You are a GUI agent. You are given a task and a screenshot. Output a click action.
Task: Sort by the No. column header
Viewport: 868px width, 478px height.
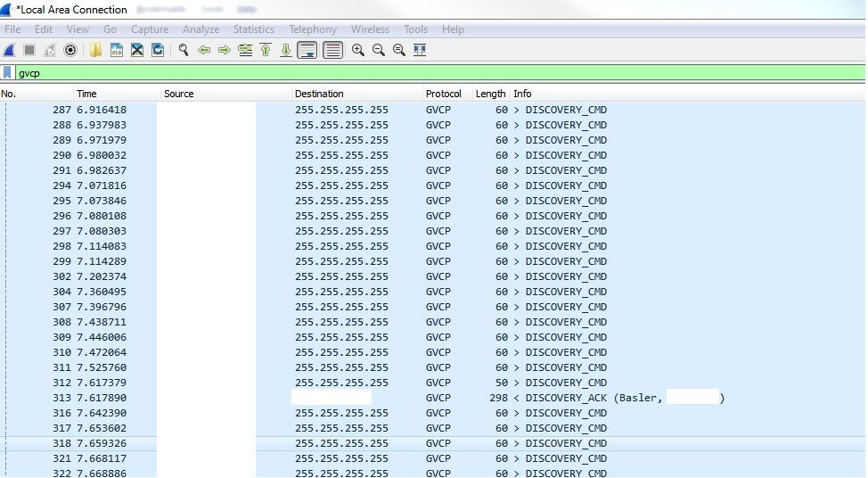coord(37,94)
